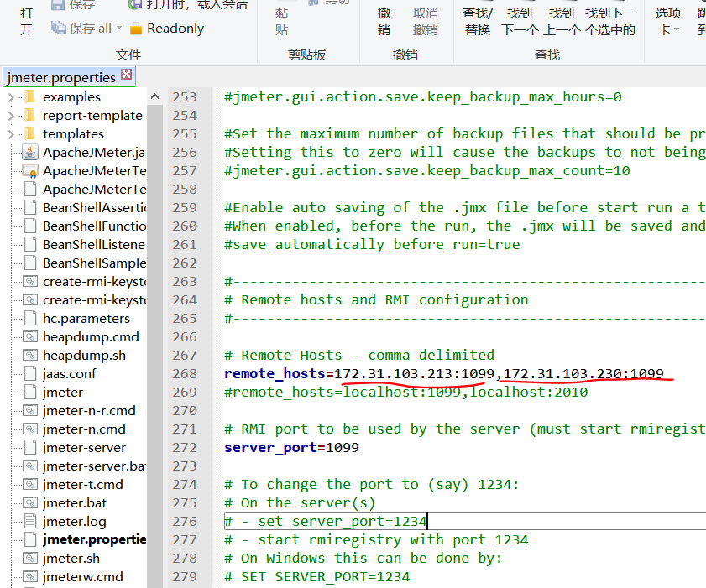Click the '# Remote hosts and RMI configuration' comment
This screenshot has width=706, height=588.
pyautogui.click(x=376, y=300)
